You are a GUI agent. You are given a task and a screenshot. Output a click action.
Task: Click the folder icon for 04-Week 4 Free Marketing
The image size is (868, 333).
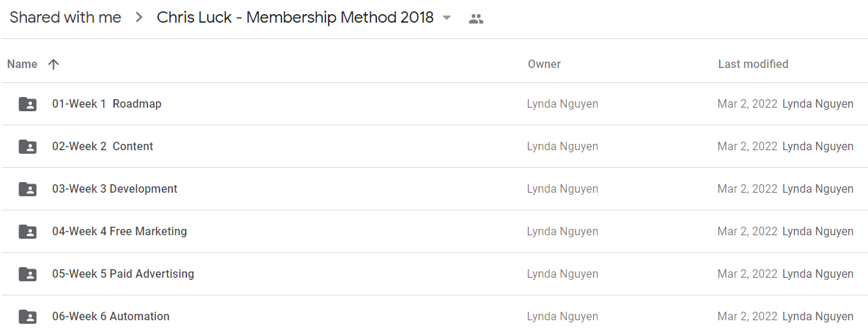[28, 232]
